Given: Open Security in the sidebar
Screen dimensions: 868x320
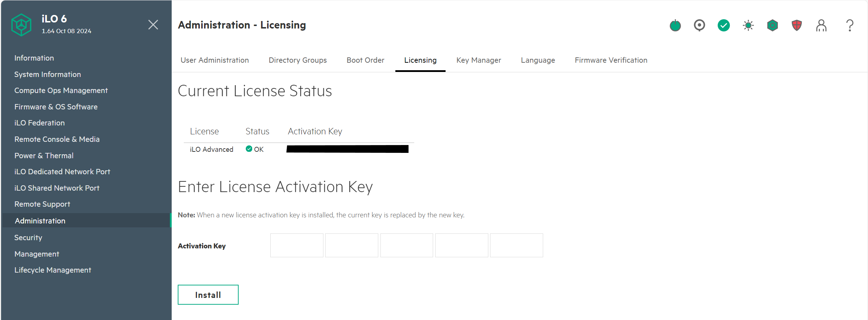Looking at the screenshot, I should (x=28, y=238).
